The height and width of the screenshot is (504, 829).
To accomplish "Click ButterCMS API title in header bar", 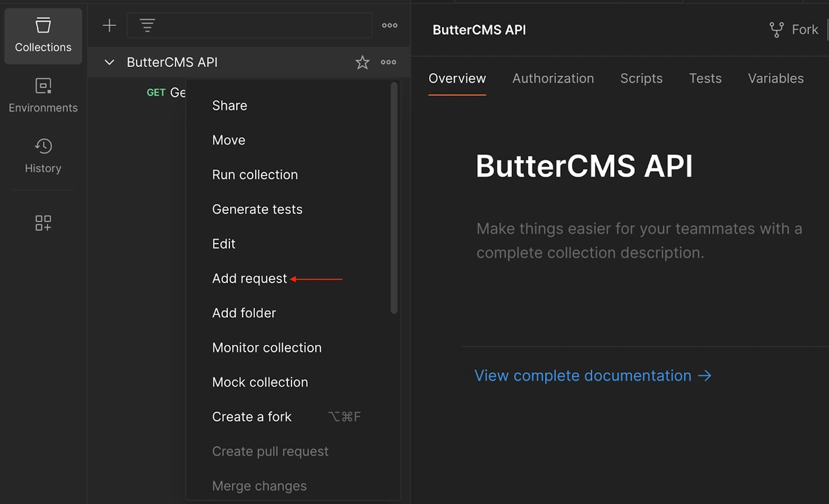I will click(x=479, y=30).
